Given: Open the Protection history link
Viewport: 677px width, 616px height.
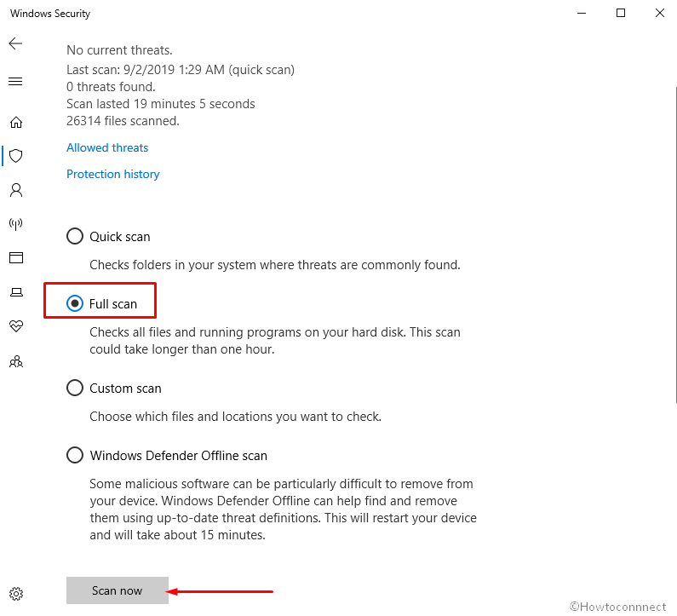Looking at the screenshot, I should pyautogui.click(x=112, y=174).
